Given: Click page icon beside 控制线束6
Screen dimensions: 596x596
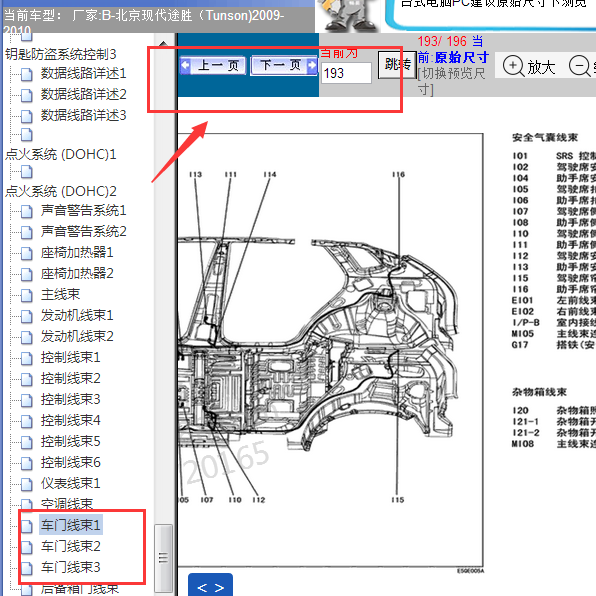Looking at the screenshot, I should point(27,463).
